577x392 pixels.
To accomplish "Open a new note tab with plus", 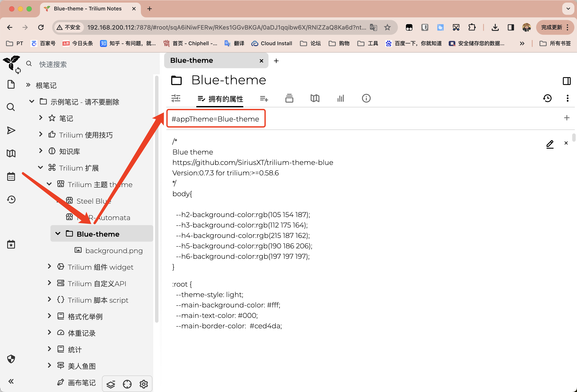I will coord(276,61).
